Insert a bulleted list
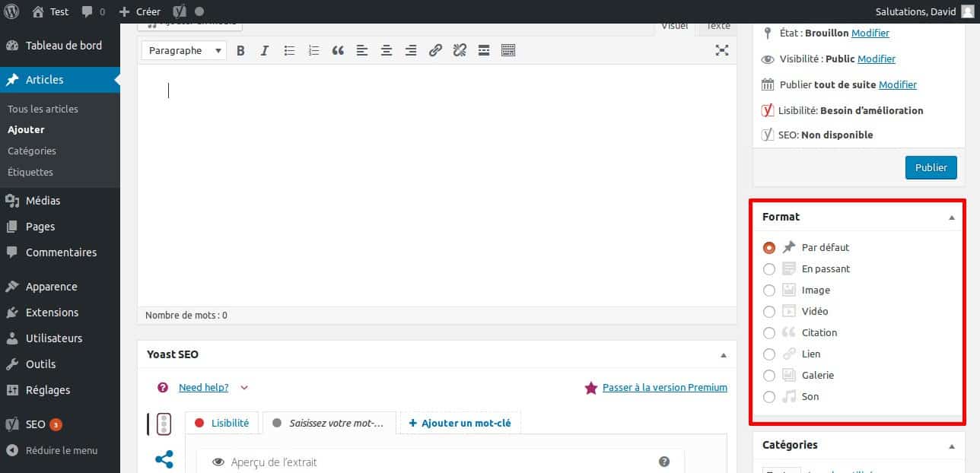The width and height of the screenshot is (980, 473). (x=289, y=50)
